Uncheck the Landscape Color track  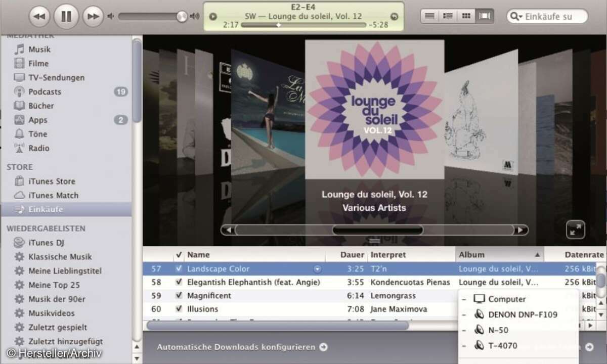179,268
